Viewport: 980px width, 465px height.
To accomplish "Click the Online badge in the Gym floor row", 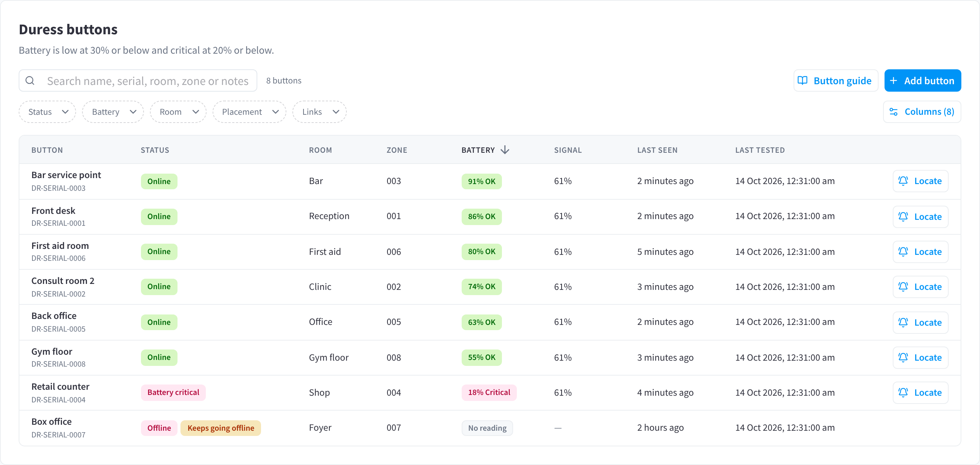I will coord(159,357).
